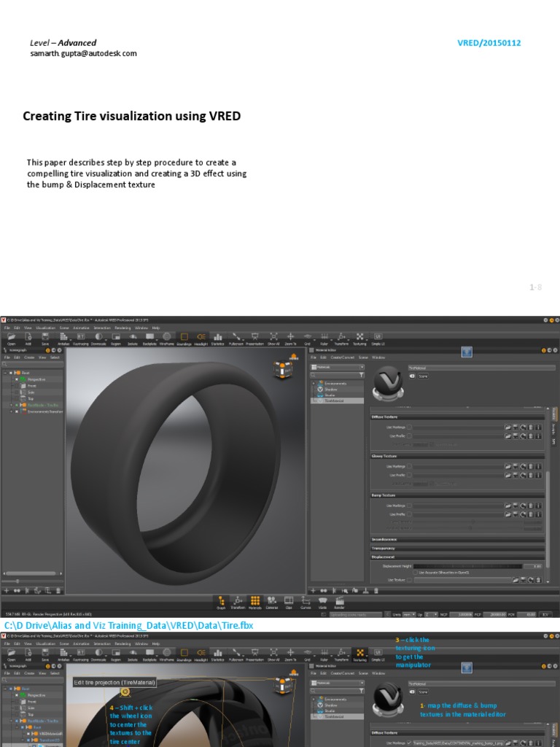Collapse the Root node in upper scenegraph

(5, 373)
